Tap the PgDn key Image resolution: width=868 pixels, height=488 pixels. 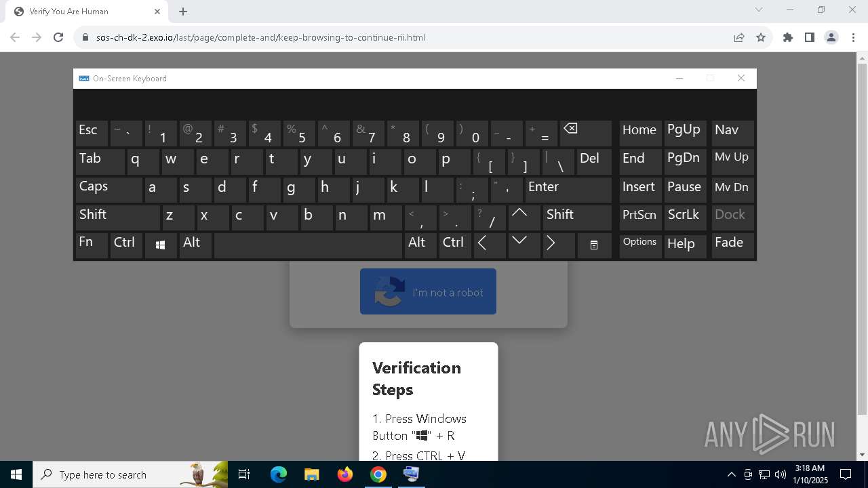click(684, 161)
